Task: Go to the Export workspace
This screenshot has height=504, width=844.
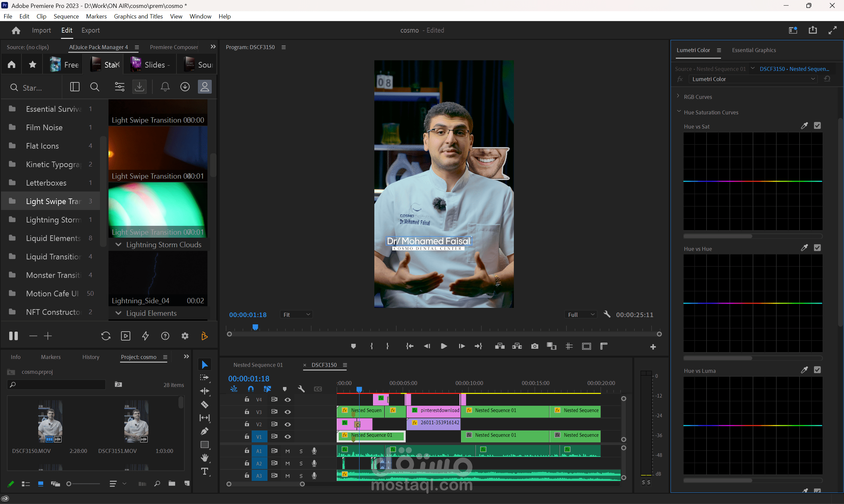Action: point(90,30)
